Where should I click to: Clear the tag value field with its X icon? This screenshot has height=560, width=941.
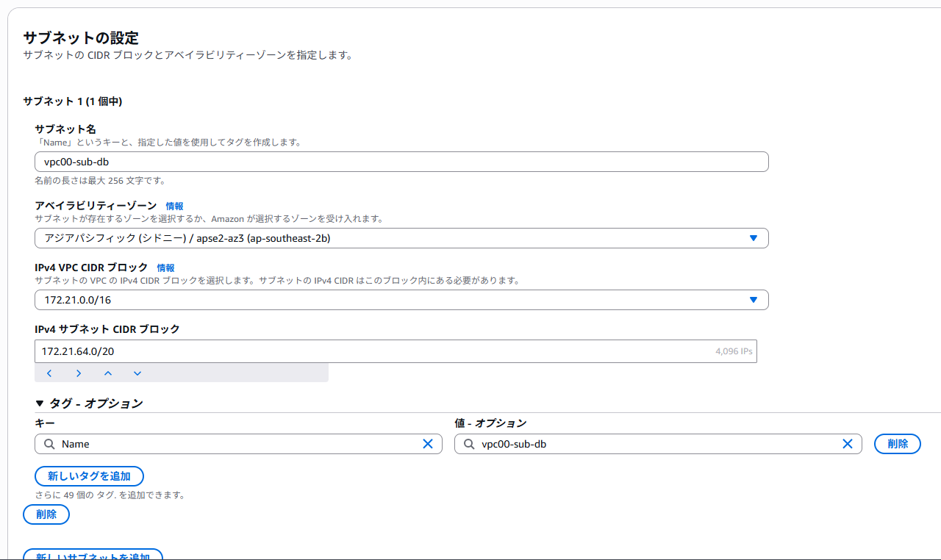(x=847, y=444)
